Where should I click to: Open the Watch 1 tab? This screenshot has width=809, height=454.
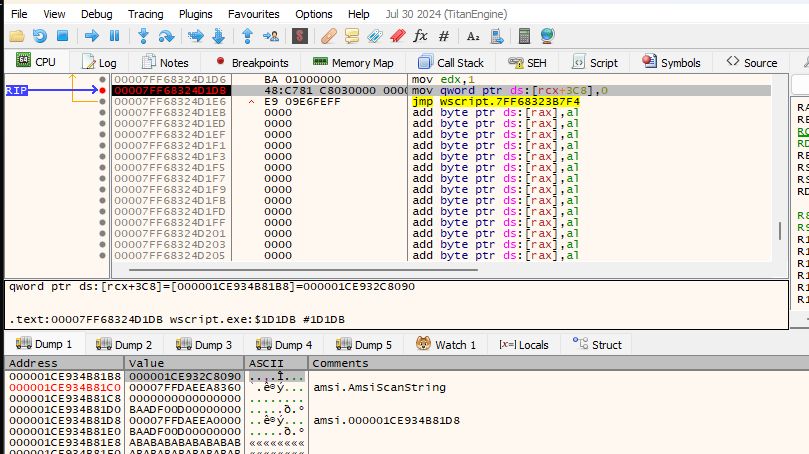tap(446, 345)
